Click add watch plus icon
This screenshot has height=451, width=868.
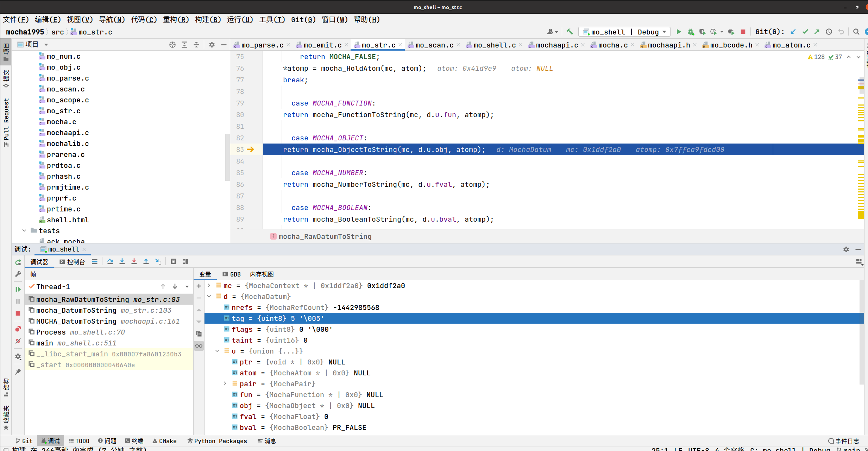199,286
